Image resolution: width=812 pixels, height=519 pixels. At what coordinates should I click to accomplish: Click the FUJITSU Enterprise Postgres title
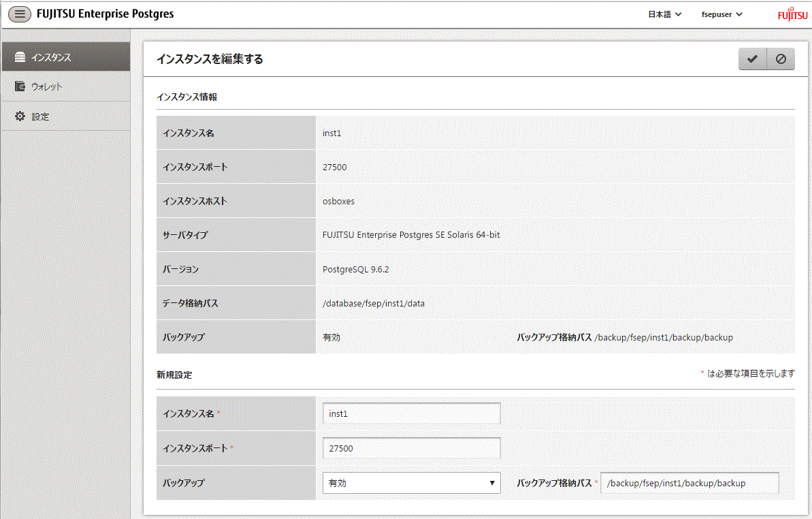tap(105, 14)
